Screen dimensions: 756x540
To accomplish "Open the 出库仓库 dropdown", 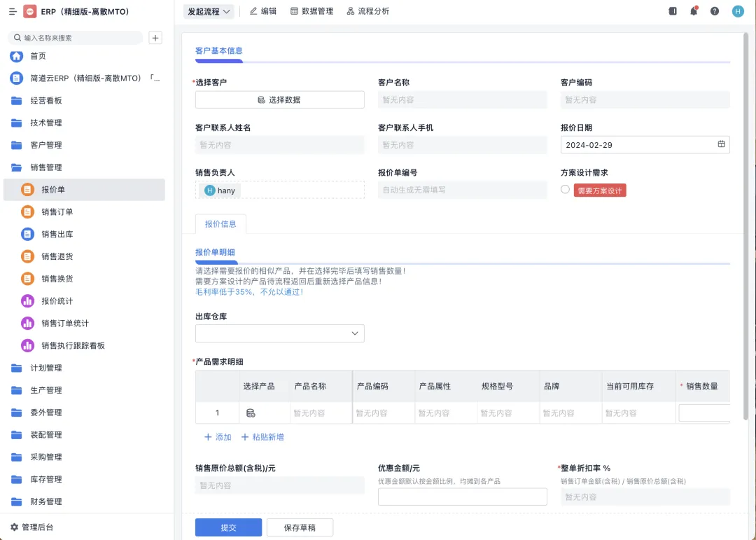I will pos(279,333).
